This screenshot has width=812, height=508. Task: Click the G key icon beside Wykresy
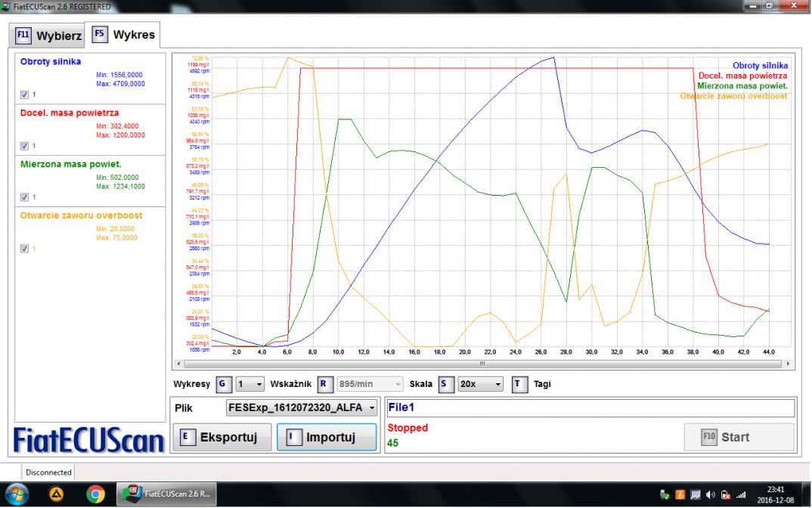pos(223,384)
